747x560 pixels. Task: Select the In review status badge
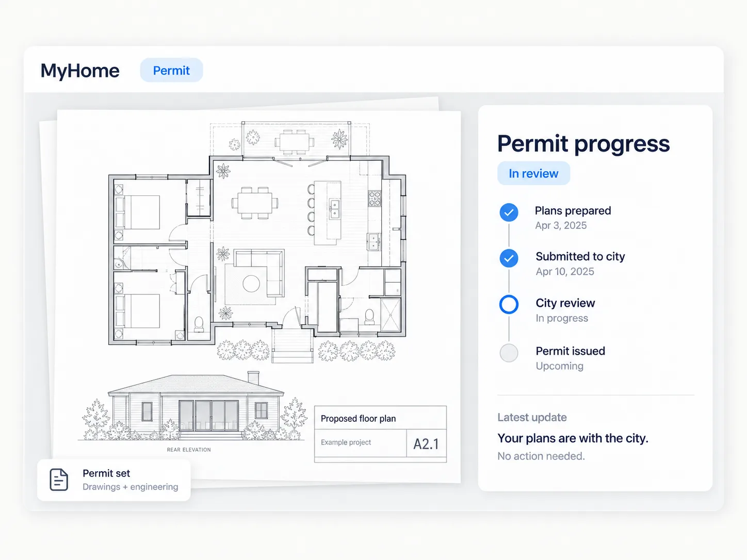pos(533,173)
